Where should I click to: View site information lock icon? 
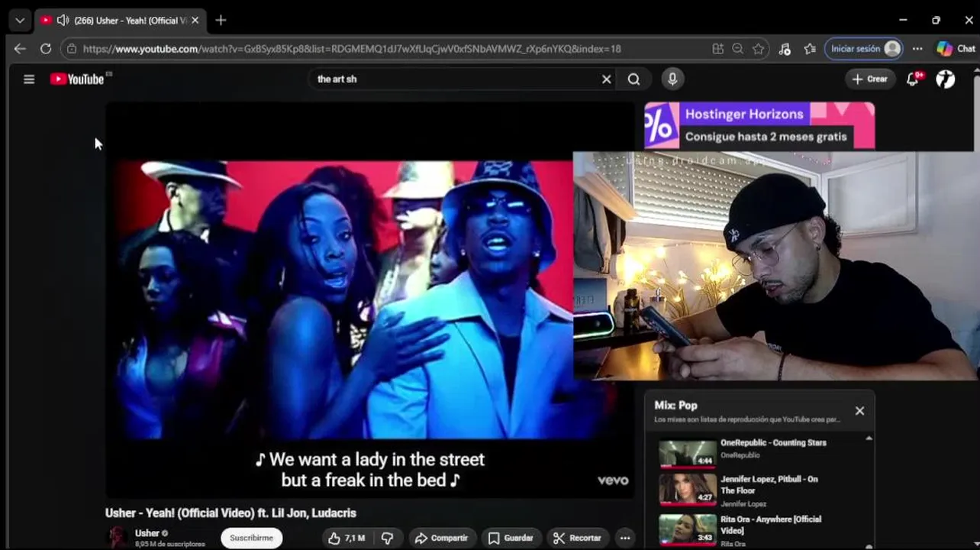72,48
